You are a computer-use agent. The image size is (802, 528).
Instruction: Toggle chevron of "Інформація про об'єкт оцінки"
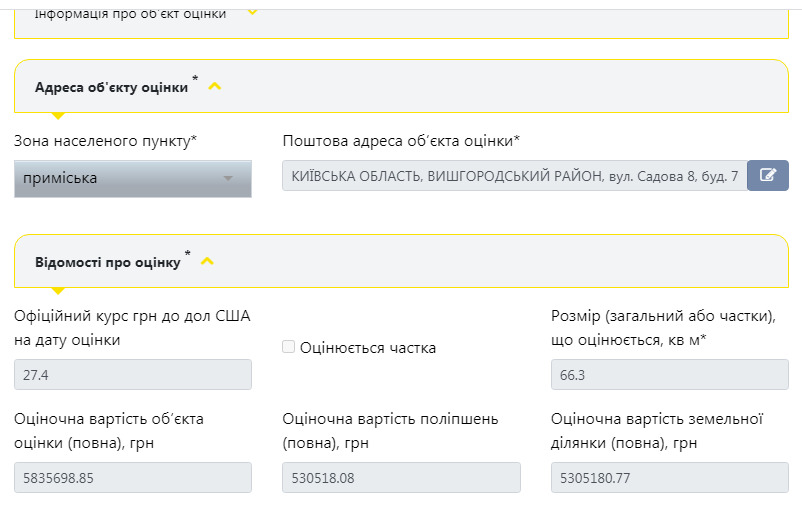click(252, 12)
